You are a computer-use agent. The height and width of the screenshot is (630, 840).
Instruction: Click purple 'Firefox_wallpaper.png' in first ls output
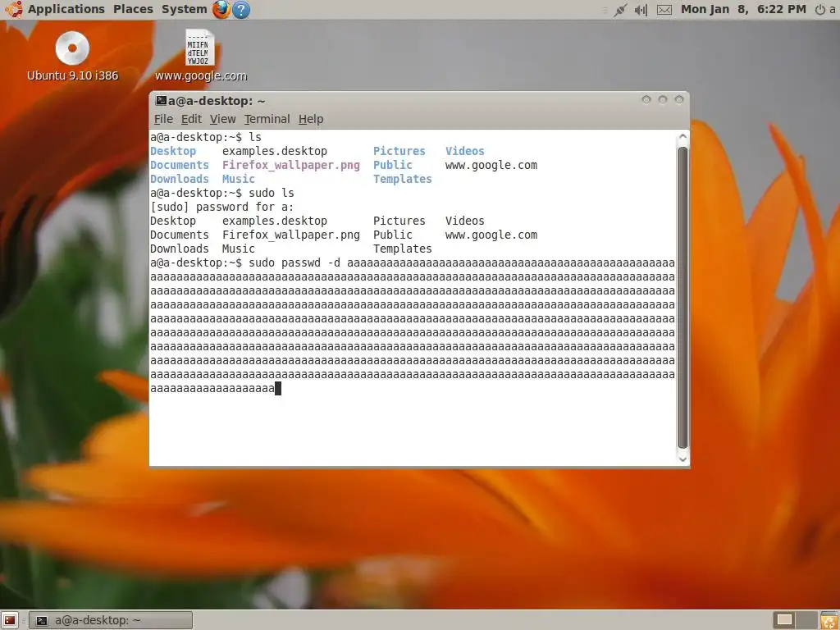[x=291, y=165]
